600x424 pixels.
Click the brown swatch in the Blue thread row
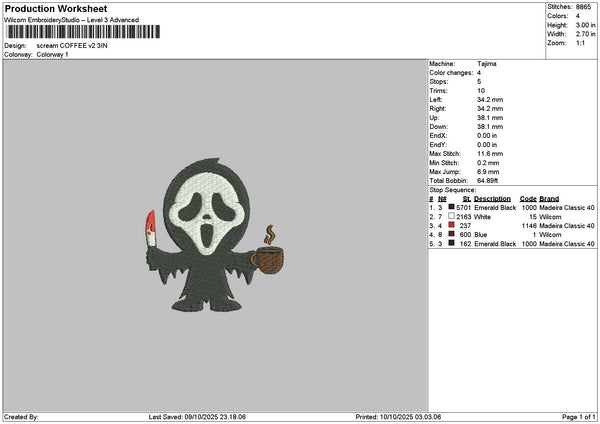(452, 234)
